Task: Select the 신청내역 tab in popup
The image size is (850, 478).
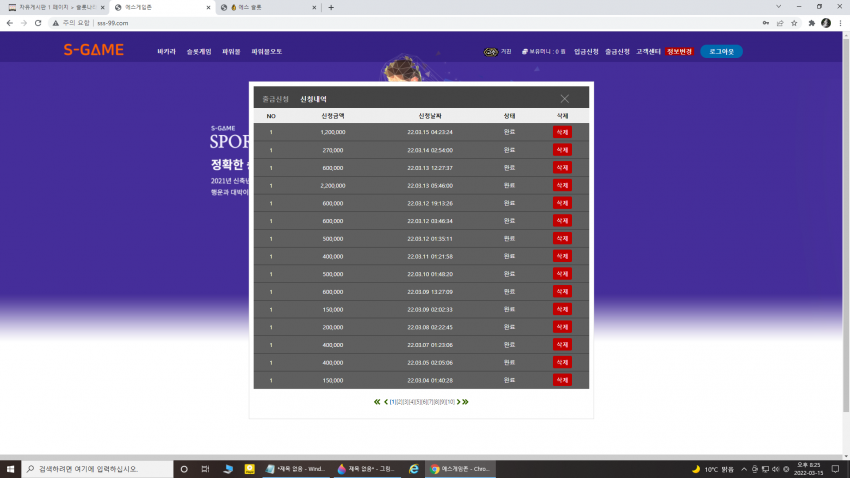Action: click(313, 99)
